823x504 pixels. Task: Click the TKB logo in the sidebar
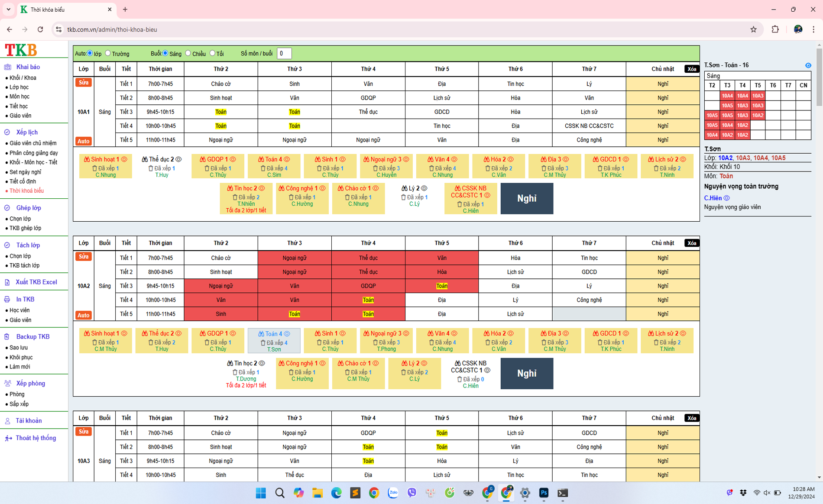coord(21,50)
